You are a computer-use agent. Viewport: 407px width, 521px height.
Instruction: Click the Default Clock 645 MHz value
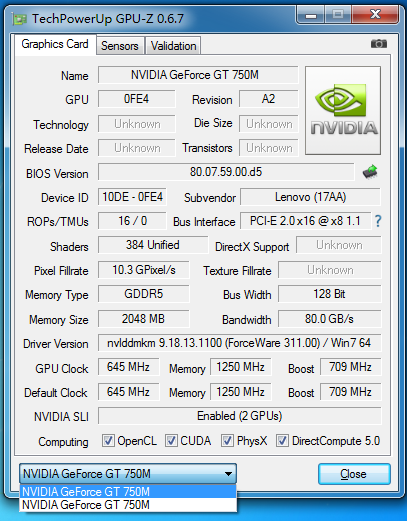coord(128,392)
